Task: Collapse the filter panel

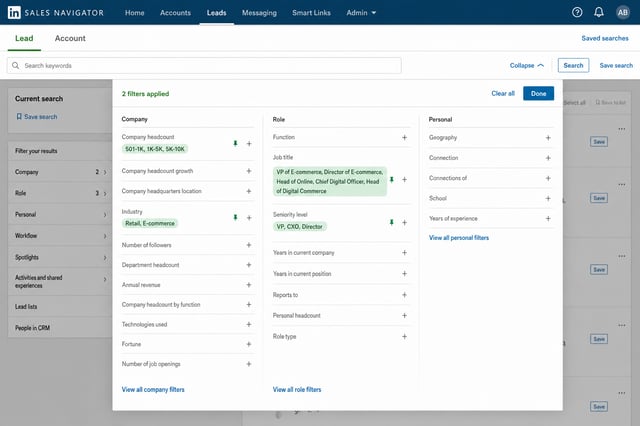Action: click(x=527, y=65)
